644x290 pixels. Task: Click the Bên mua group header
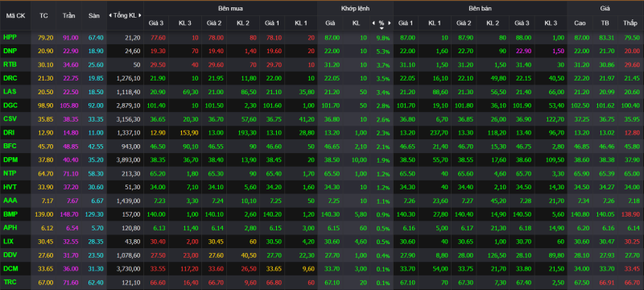point(230,8)
